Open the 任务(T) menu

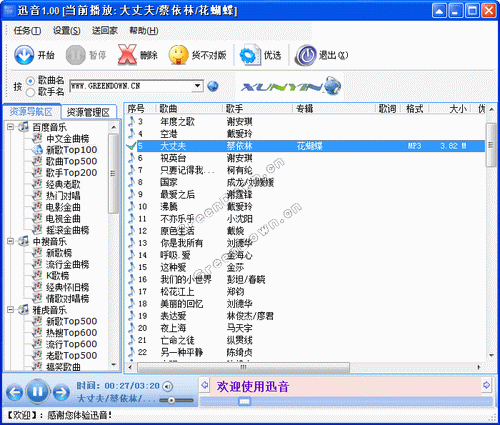click(x=27, y=31)
